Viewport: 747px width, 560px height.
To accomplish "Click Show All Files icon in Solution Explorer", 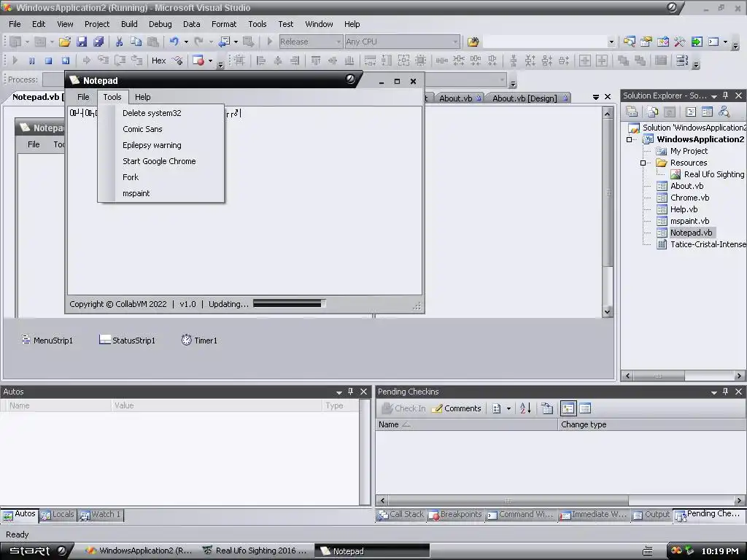I will (652, 112).
